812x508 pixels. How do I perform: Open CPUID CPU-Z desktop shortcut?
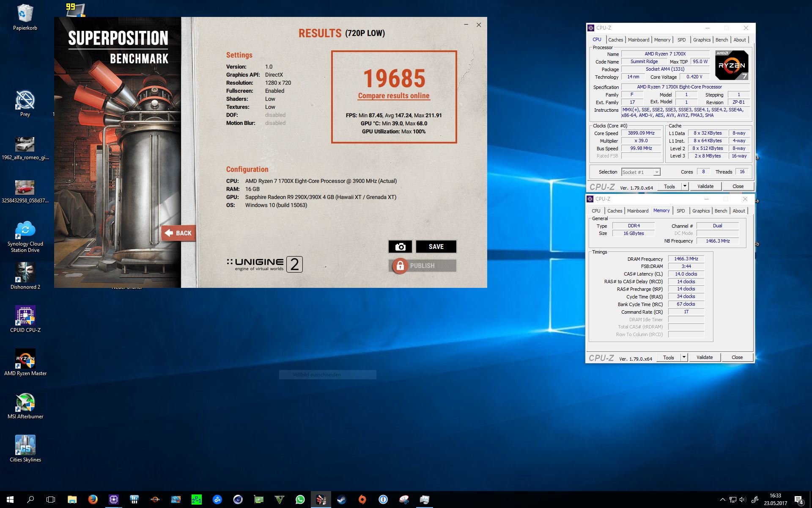click(x=25, y=316)
